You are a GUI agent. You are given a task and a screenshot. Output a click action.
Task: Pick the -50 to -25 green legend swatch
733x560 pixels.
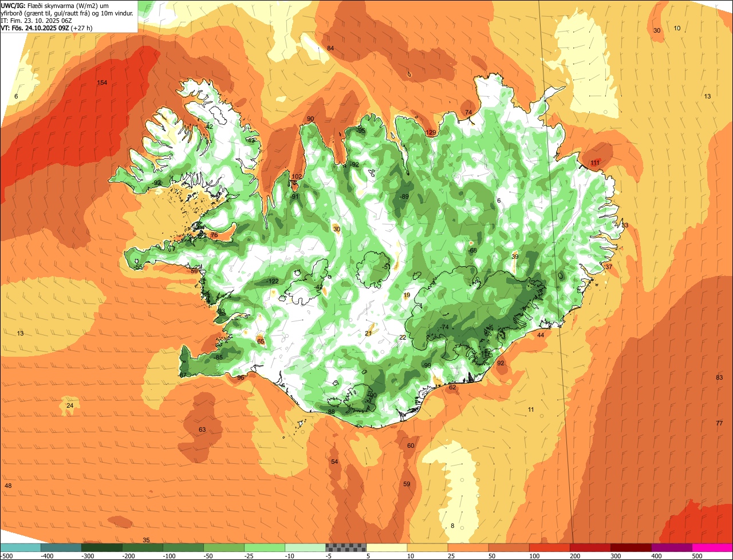pyautogui.click(x=224, y=547)
